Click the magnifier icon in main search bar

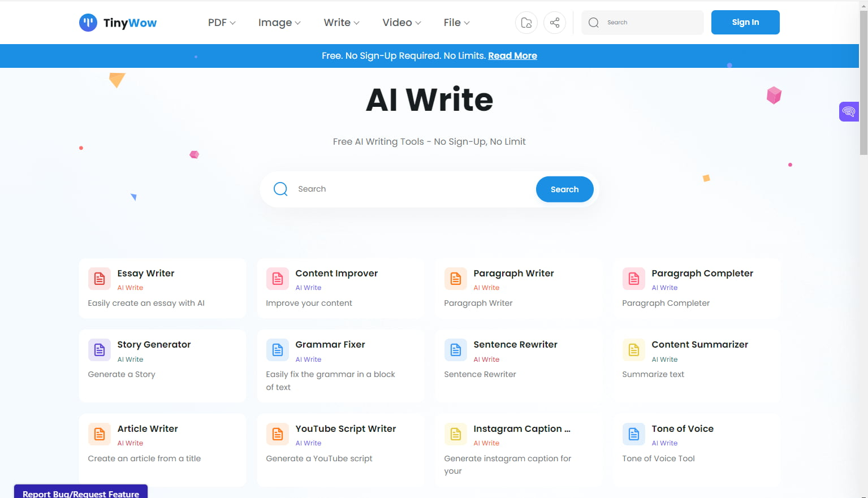coord(280,189)
